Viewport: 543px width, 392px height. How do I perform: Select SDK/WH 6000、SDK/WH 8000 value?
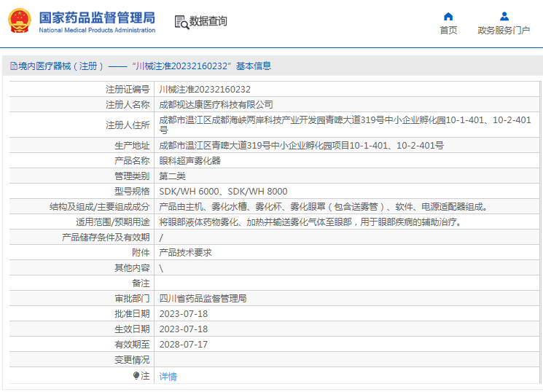(x=223, y=191)
